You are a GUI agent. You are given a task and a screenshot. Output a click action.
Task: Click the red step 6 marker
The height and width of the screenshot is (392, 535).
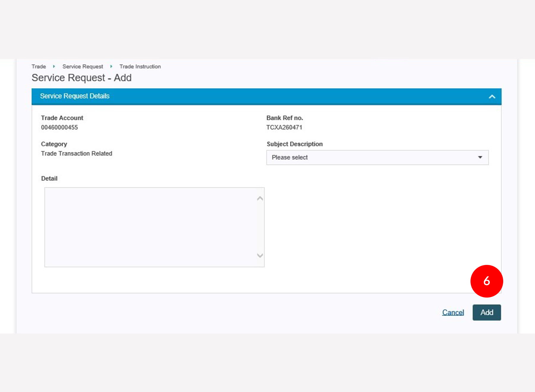487,281
